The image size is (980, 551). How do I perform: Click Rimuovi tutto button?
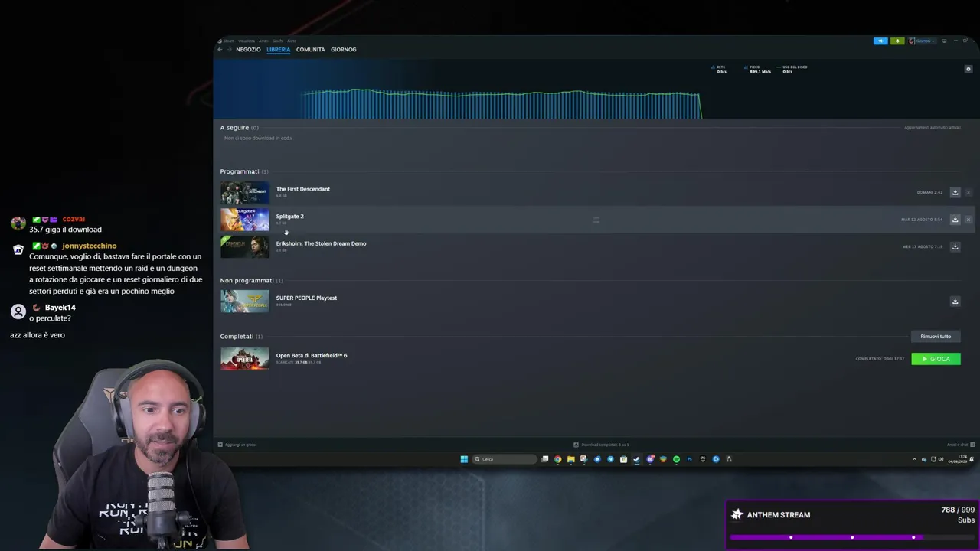click(936, 337)
